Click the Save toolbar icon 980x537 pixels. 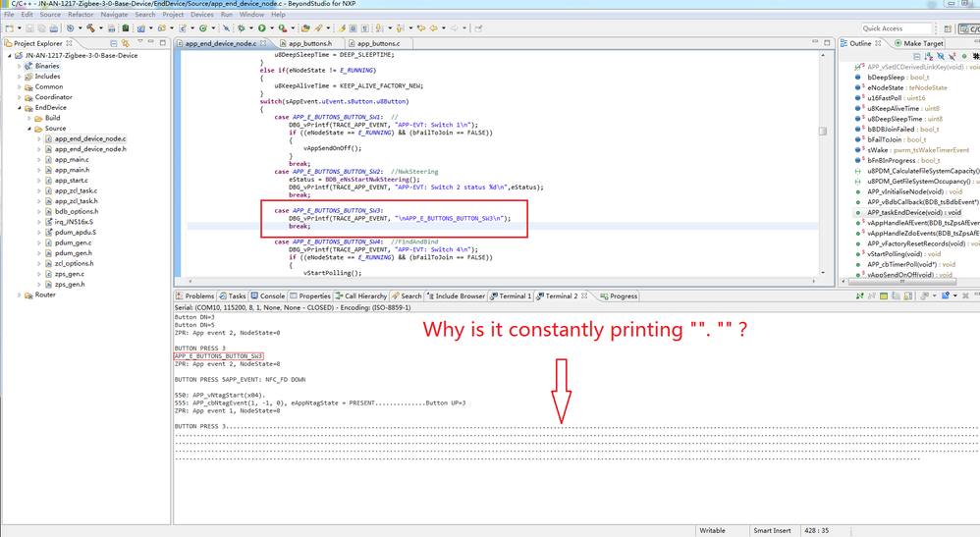click(x=29, y=28)
